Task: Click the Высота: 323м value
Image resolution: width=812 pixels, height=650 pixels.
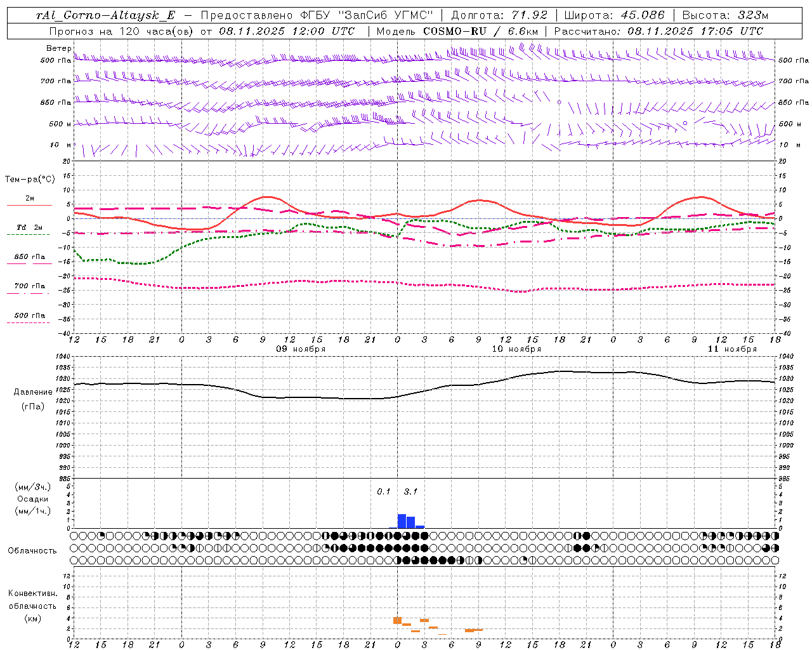Action: (726, 16)
